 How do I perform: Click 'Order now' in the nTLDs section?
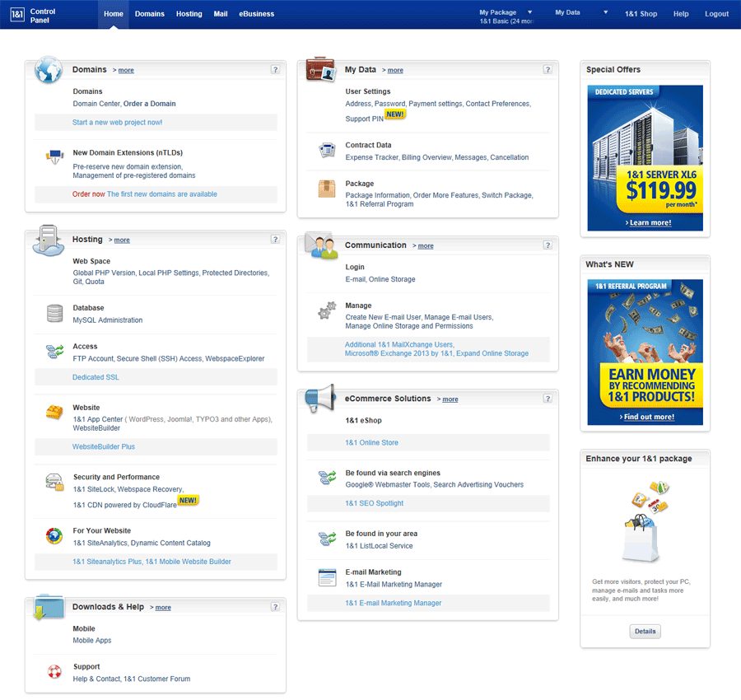coord(88,194)
